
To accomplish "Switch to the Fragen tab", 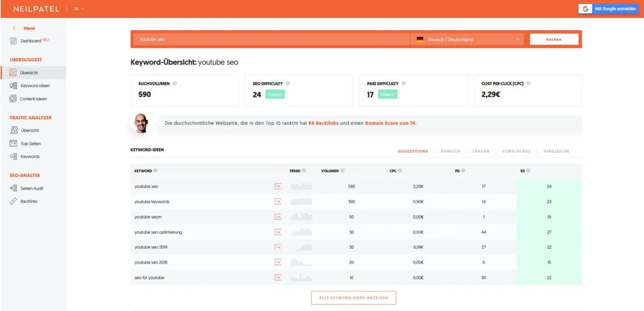I will pyautogui.click(x=481, y=151).
